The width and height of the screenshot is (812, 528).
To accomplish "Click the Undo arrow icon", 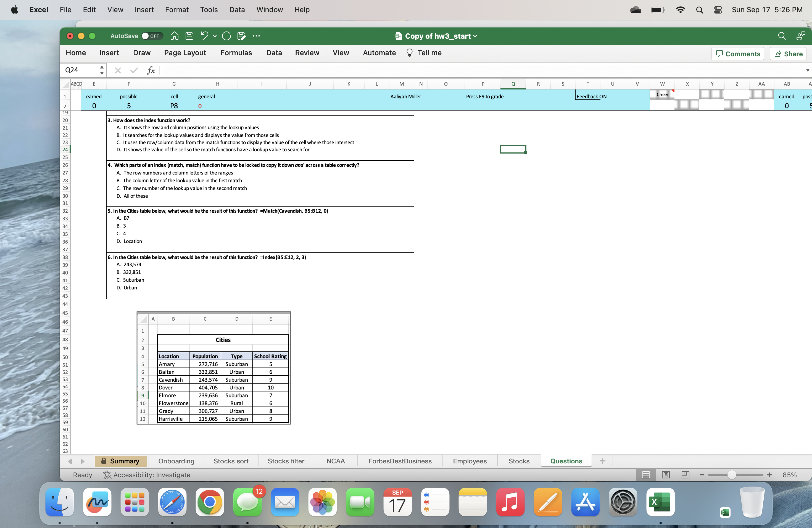I will (x=204, y=36).
